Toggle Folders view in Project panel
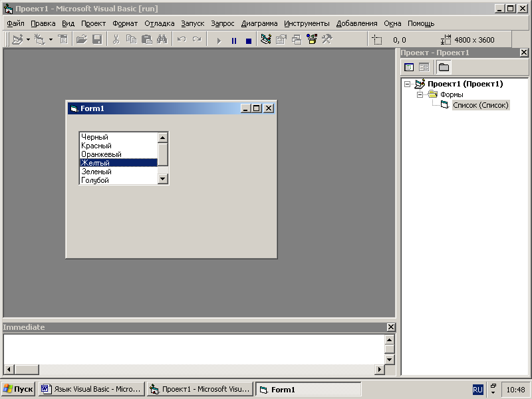The width and height of the screenshot is (532, 399). [x=444, y=67]
